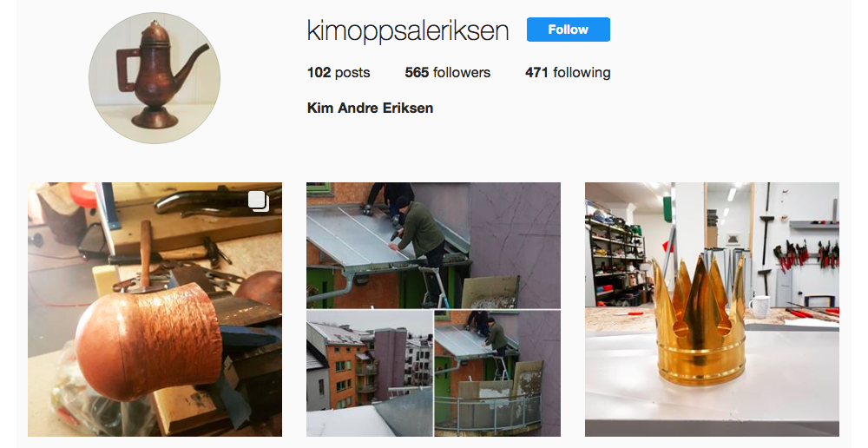Follow the kimoppsaleriksen account

pyautogui.click(x=568, y=30)
